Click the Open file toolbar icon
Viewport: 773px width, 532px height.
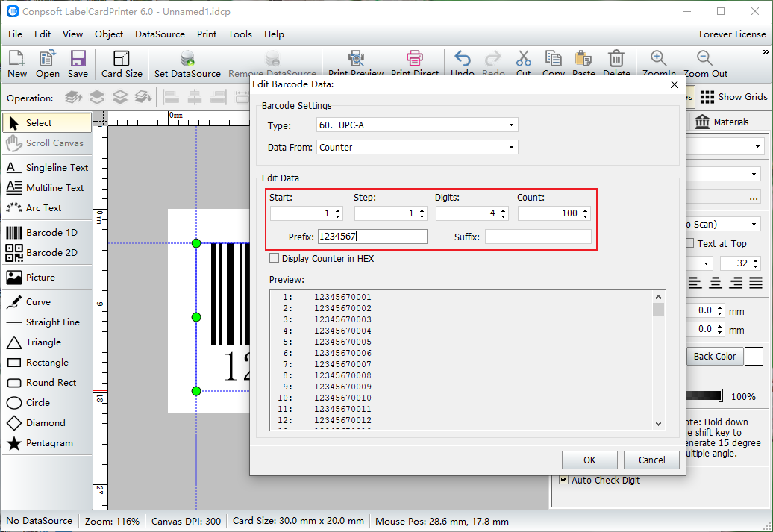click(47, 59)
